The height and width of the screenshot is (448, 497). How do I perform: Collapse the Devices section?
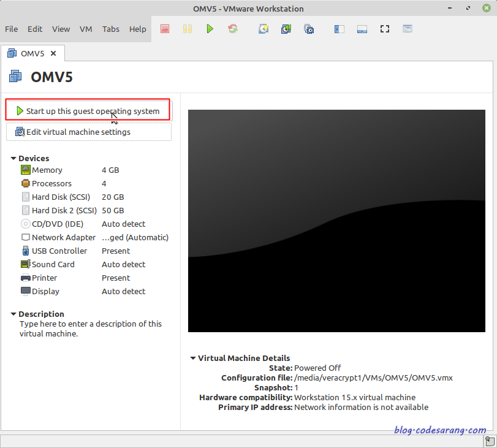click(13, 158)
